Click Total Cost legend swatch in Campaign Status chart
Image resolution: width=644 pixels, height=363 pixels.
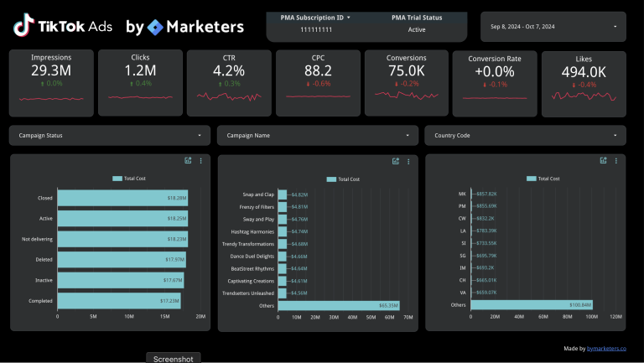[x=117, y=179]
